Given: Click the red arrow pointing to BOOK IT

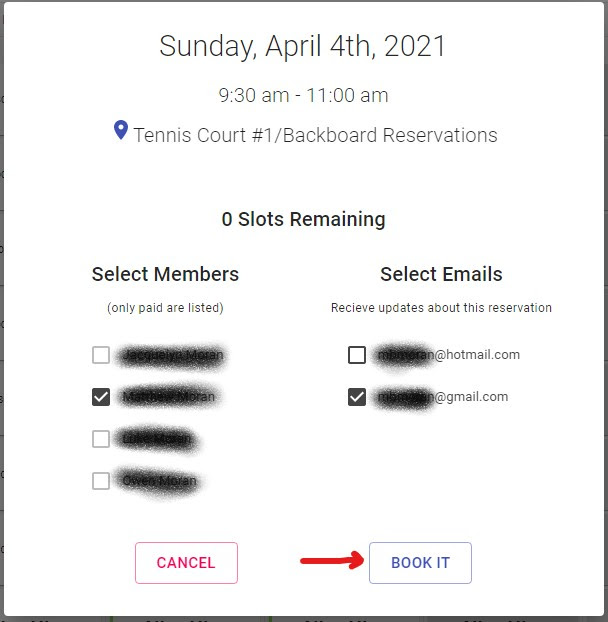Looking at the screenshot, I should point(332,560).
